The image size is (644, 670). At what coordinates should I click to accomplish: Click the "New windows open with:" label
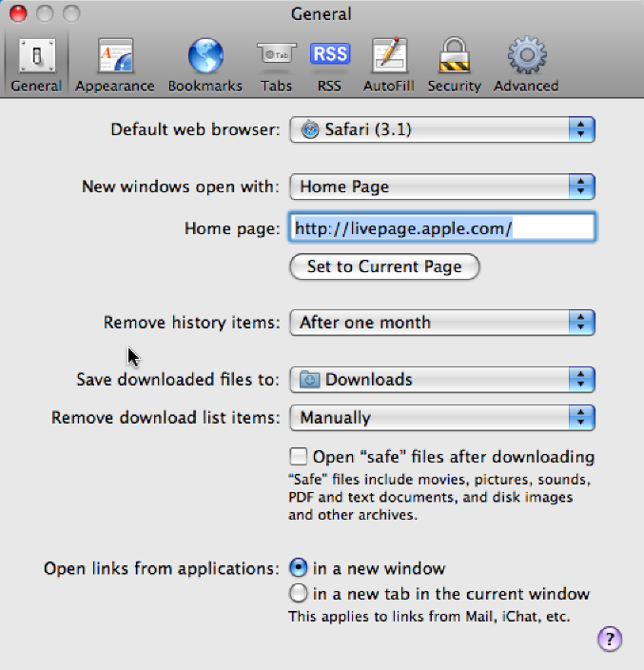180,187
